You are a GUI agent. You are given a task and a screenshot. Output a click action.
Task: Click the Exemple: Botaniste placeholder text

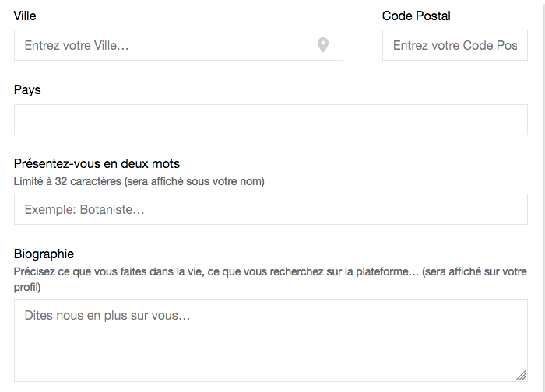point(84,210)
